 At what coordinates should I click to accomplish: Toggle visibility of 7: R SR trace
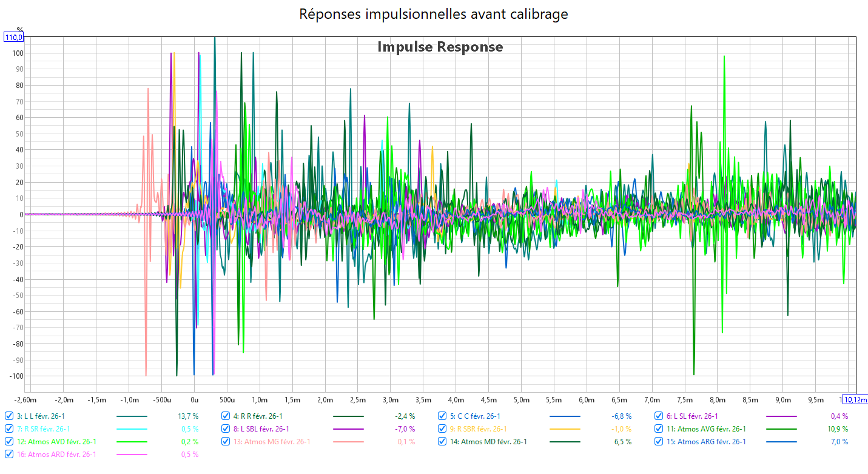(9, 429)
